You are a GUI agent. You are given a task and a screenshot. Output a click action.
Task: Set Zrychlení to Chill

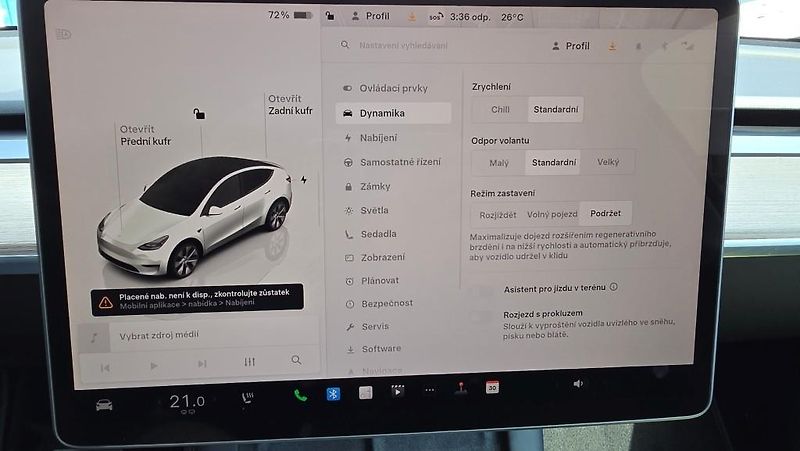pyautogui.click(x=500, y=109)
